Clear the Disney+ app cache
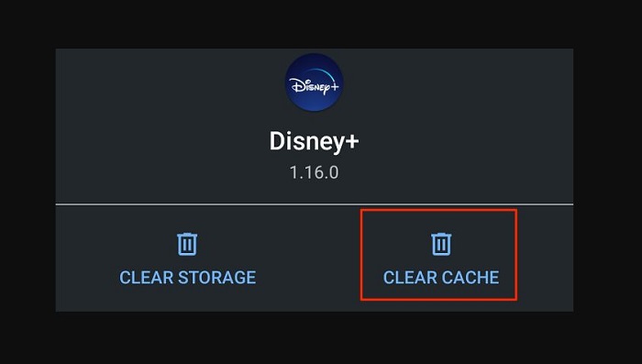642x364 pixels. pos(439,255)
